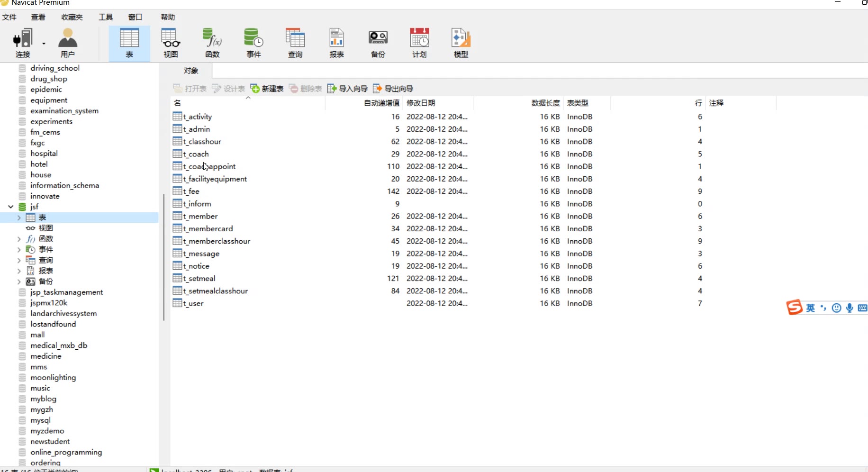This screenshot has height=472, width=868.
Task: Open the 收藏夹 (Favorites) menu
Action: point(72,17)
